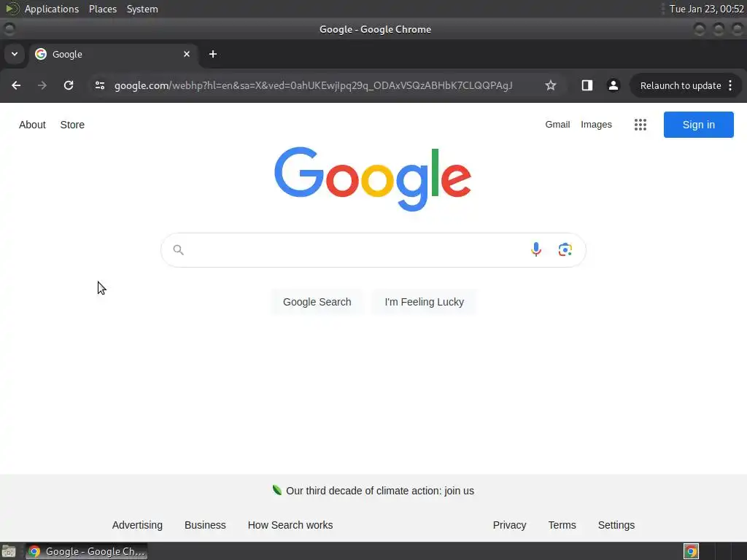This screenshot has width=747, height=560.
Task: Open the Store link
Action: 72,125
